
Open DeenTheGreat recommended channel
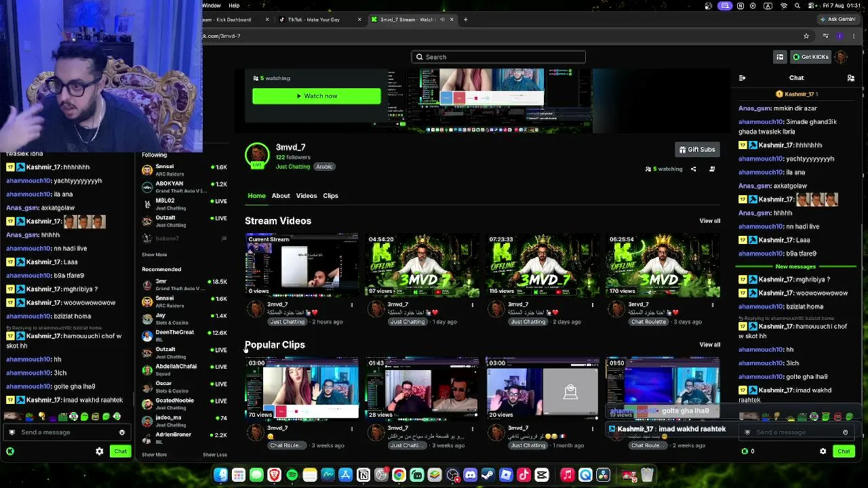(x=184, y=336)
